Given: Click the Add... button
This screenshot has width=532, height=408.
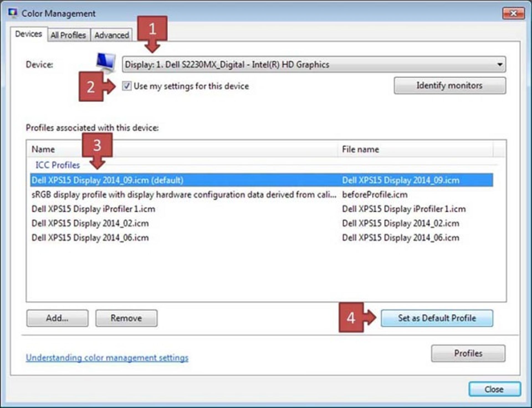Looking at the screenshot, I should (x=57, y=318).
